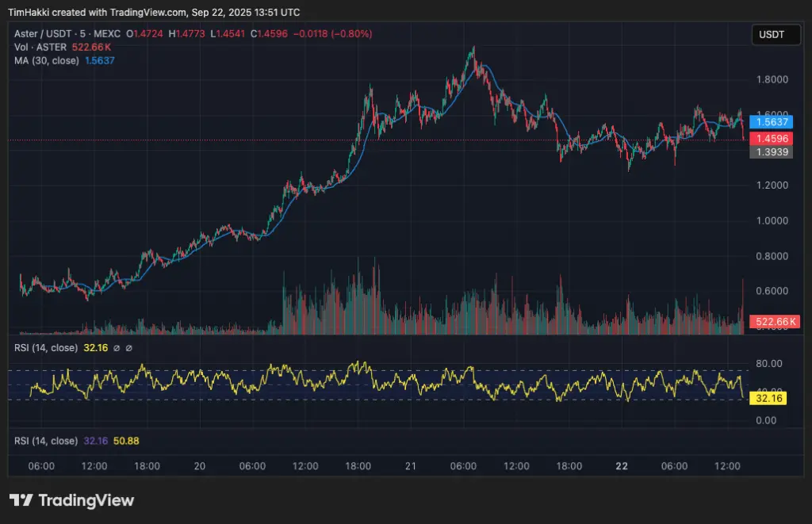Select the MA (30, close) indicator label

pyautogui.click(x=46, y=61)
